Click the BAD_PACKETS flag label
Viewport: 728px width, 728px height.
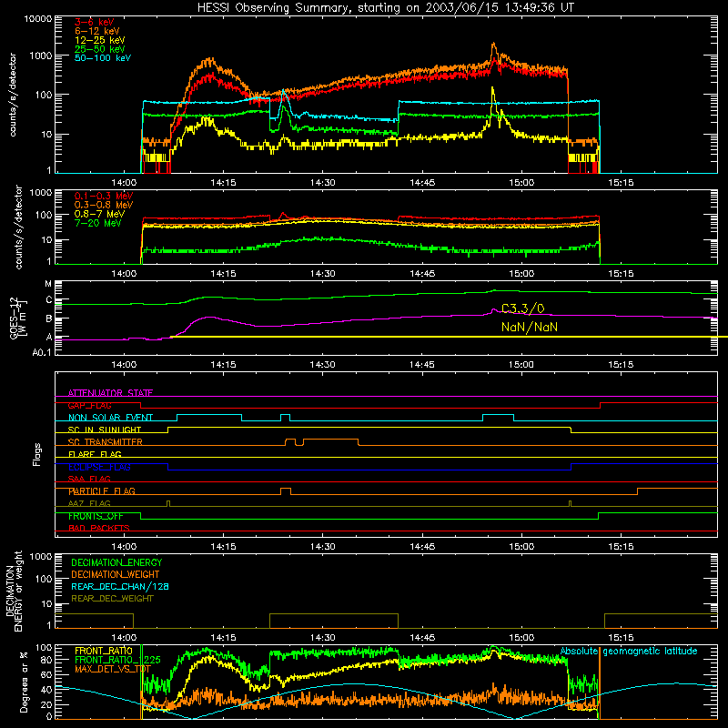click(x=99, y=528)
